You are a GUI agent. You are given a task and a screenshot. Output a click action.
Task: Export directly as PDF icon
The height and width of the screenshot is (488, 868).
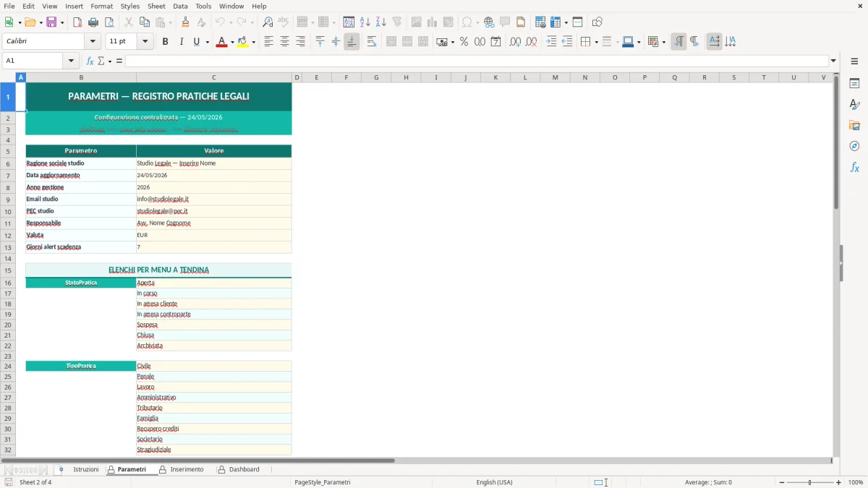coord(77,22)
